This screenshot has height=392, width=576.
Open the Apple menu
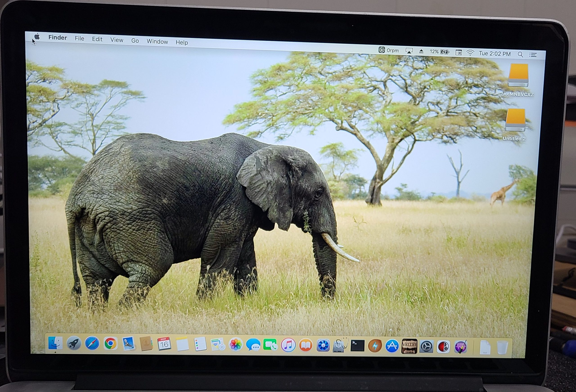37,37
